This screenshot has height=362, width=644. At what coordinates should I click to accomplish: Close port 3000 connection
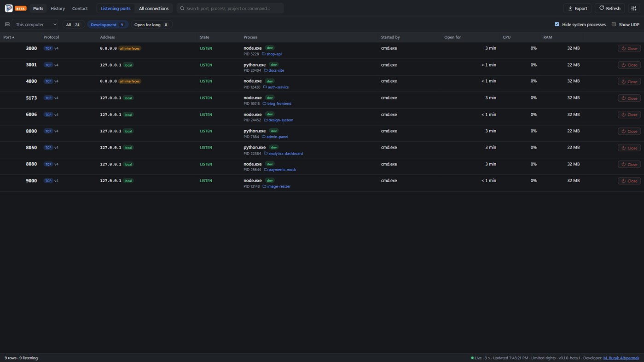(x=629, y=48)
